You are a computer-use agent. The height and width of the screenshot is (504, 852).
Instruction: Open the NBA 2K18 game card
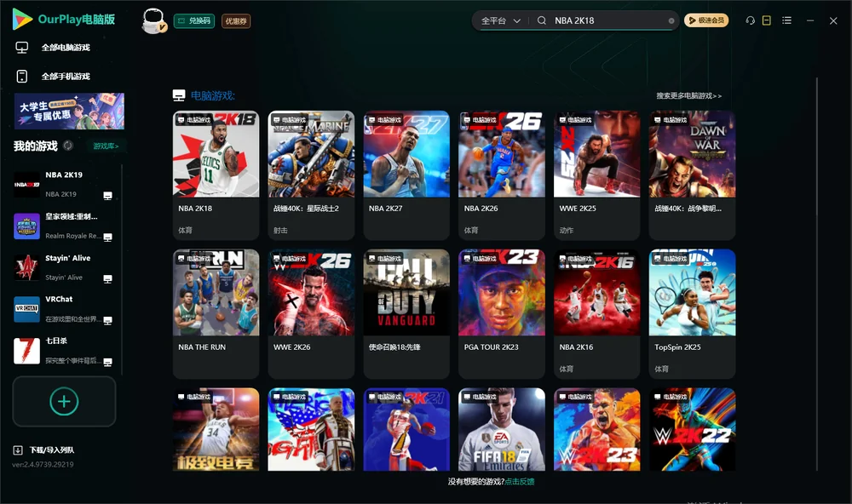pyautogui.click(x=216, y=175)
